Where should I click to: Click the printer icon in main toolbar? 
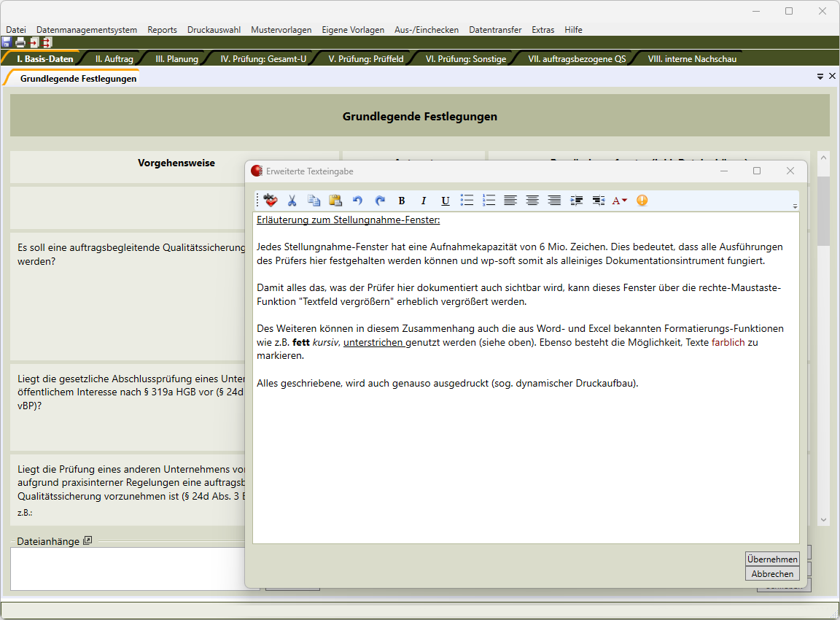pyautogui.click(x=20, y=42)
